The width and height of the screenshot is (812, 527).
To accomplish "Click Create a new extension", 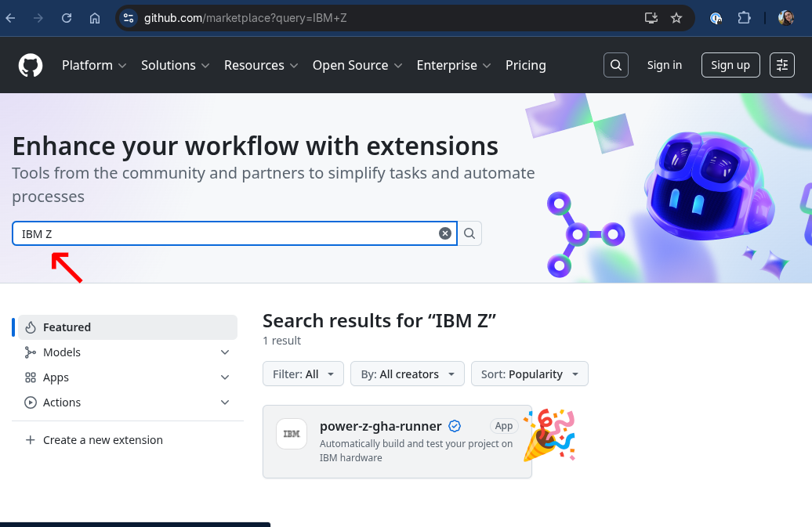I will point(103,440).
